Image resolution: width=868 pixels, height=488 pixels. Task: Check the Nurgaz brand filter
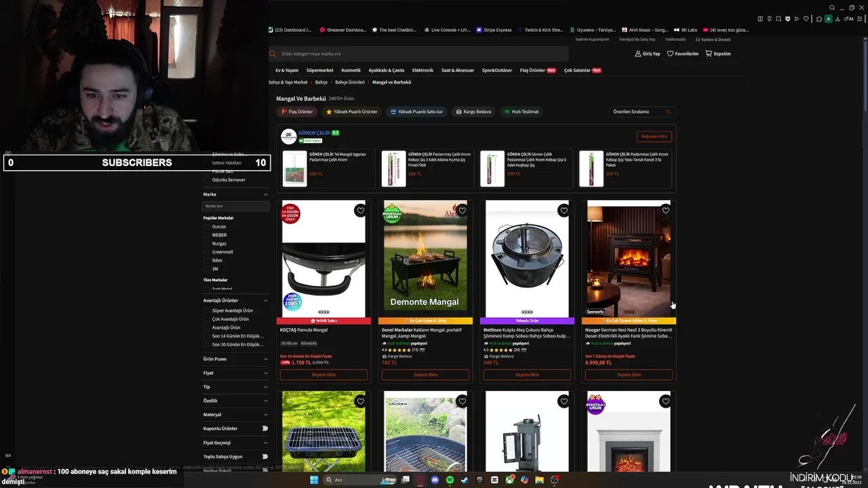[x=207, y=243]
